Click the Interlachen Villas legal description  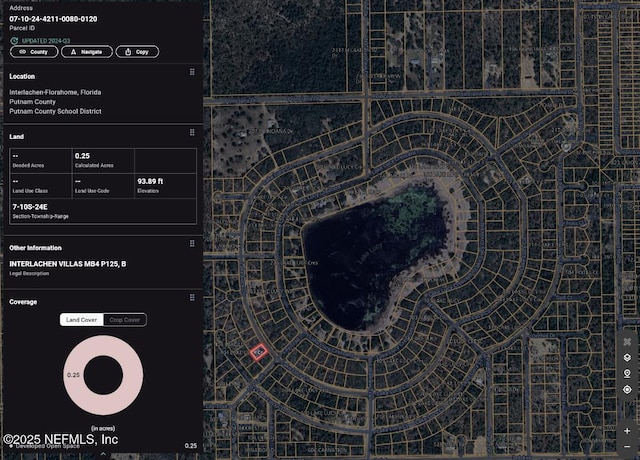coord(68,264)
